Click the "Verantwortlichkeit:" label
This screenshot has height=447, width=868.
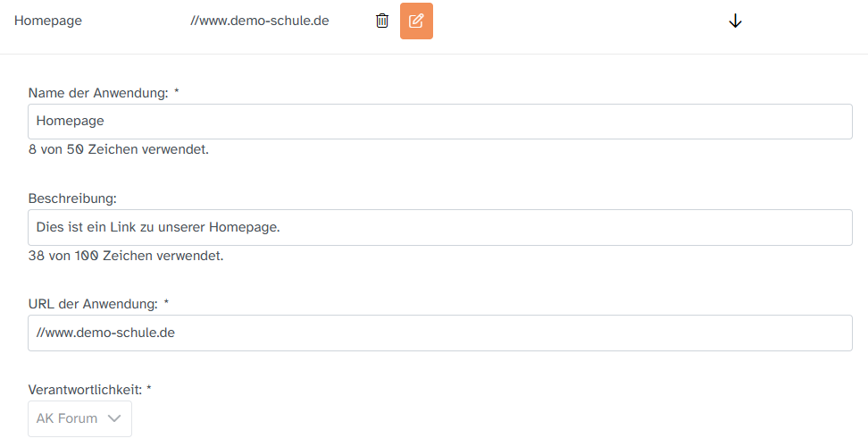(85, 389)
